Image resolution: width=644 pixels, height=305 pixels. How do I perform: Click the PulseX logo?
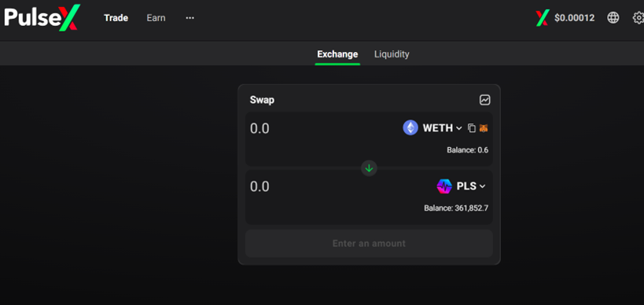(42, 17)
